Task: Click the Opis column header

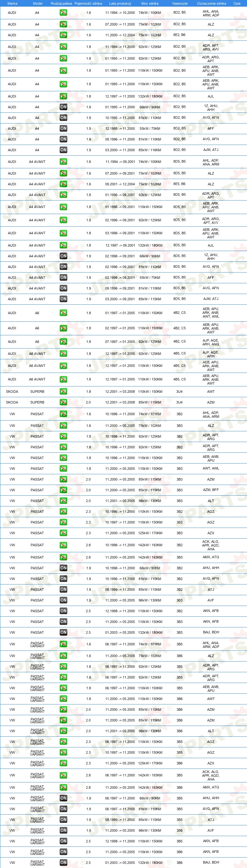Action: click(x=237, y=3)
